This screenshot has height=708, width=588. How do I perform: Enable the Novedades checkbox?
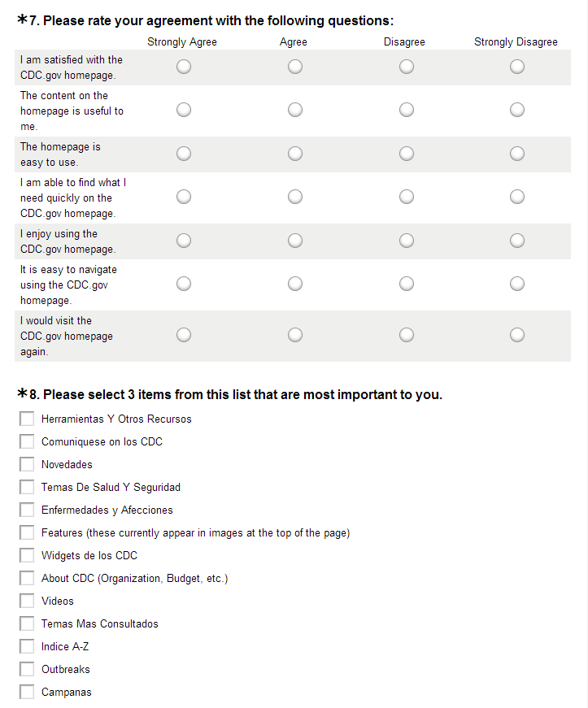click(x=28, y=465)
